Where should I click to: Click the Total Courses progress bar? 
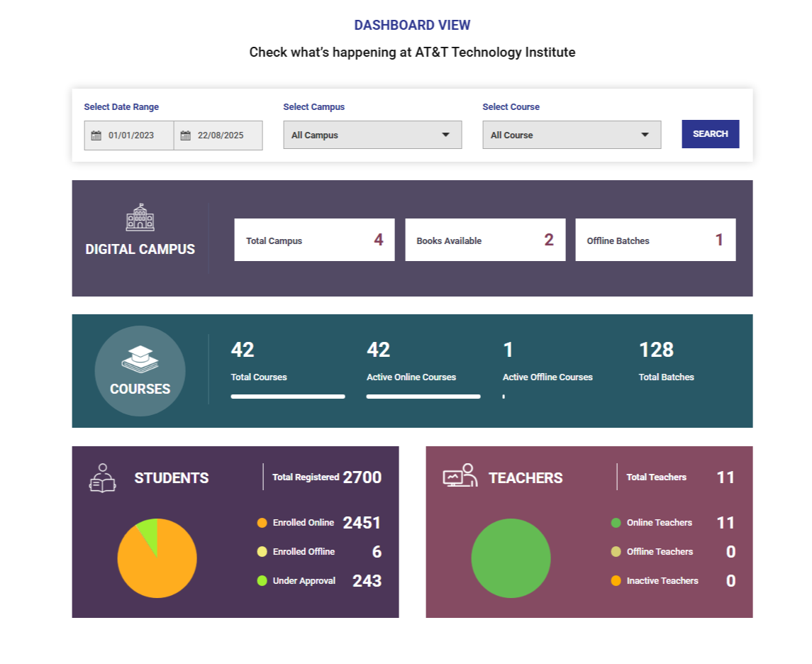287,396
